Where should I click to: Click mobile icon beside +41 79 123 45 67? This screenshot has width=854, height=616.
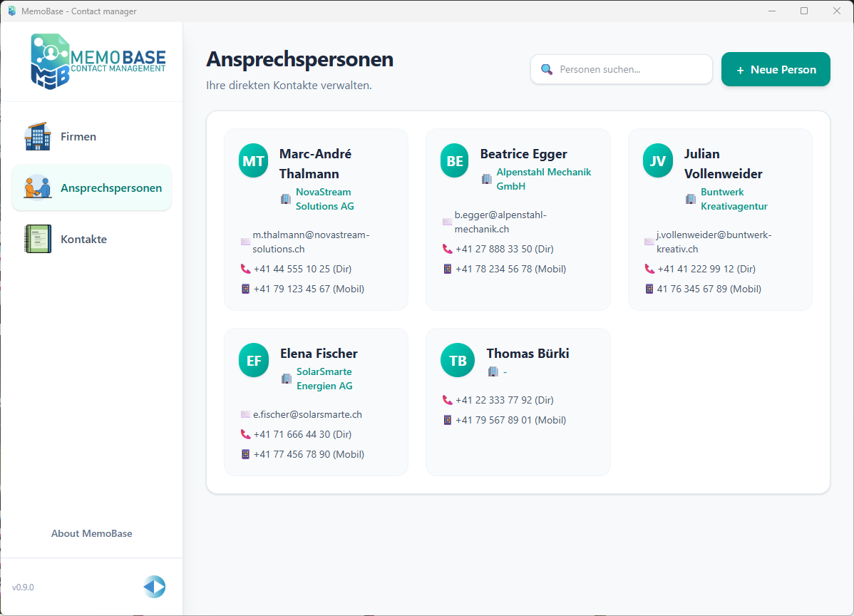pyautogui.click(x=246, y=289)
